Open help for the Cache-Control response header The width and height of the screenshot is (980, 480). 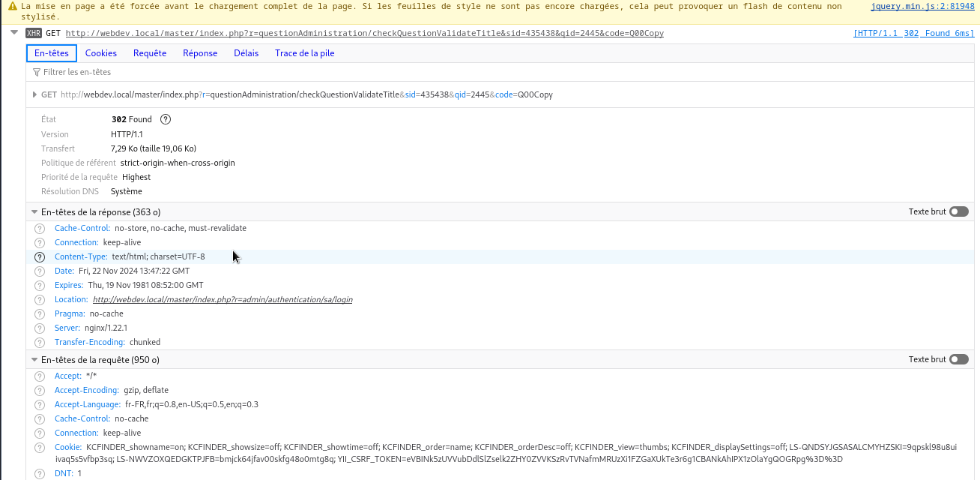[x=40, y=228]
